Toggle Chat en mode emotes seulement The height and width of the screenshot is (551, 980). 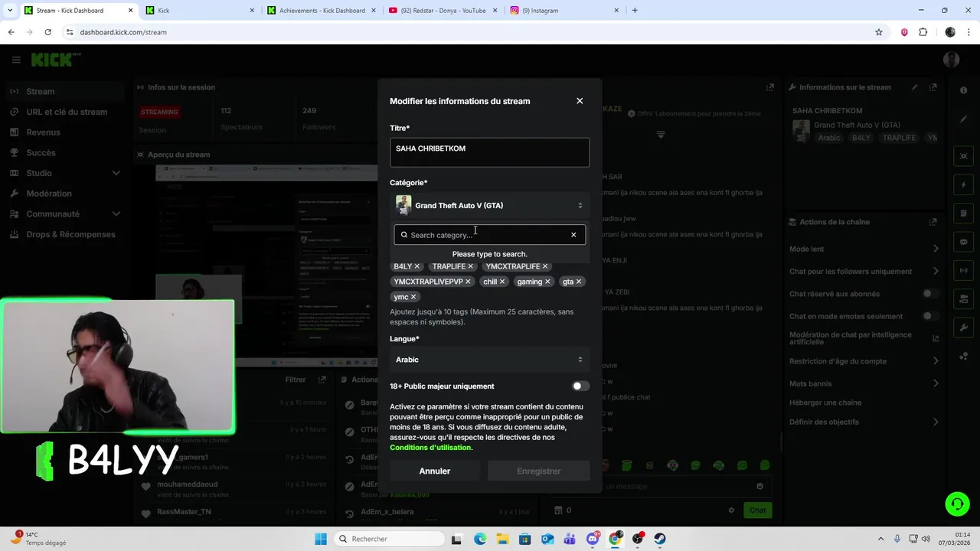[x=930, y=316]
